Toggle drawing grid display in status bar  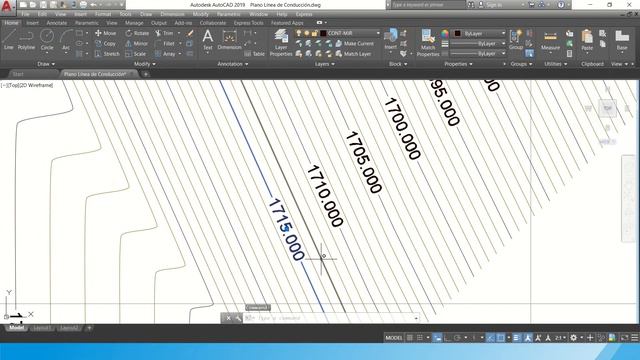[x=409, y=338]
